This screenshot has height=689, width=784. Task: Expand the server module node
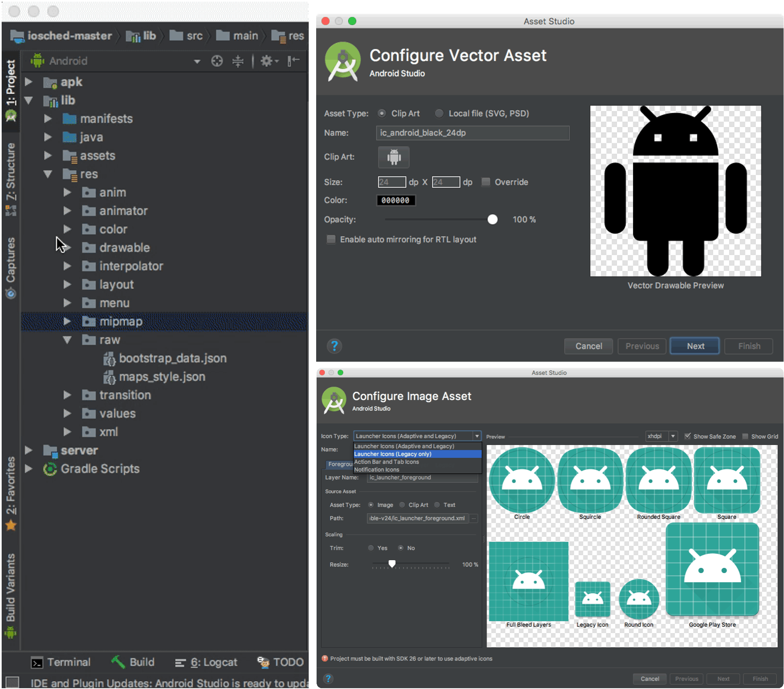point(28,450)
